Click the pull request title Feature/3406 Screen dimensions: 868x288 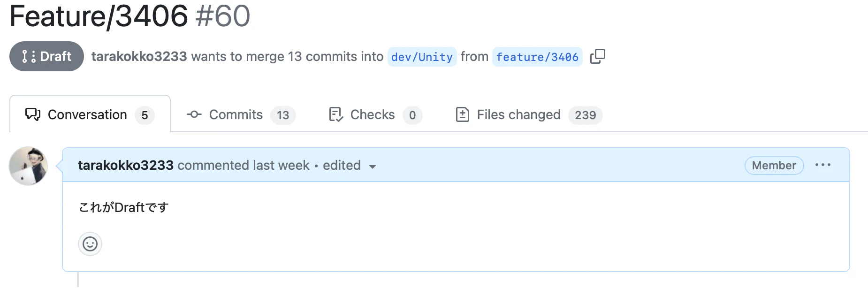99,16
